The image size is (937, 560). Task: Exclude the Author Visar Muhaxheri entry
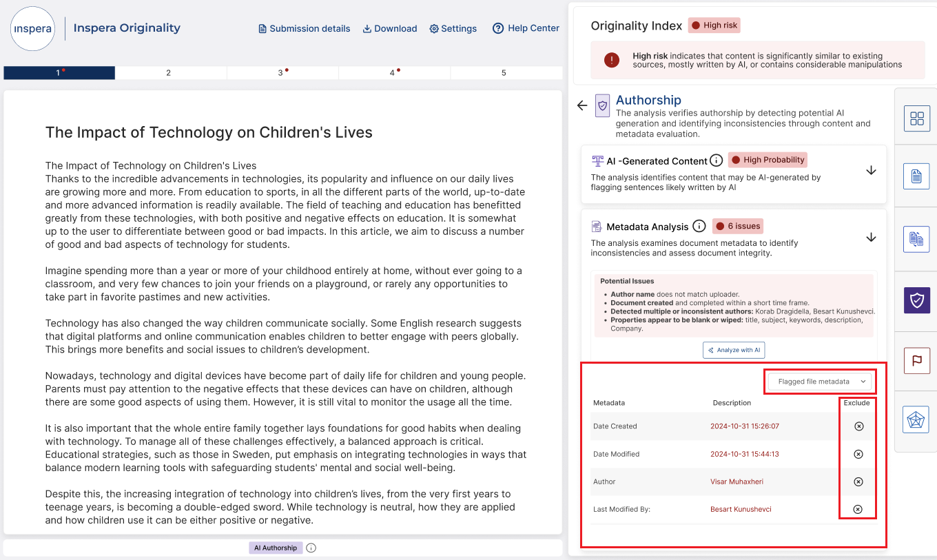pyautogui.click(x=858, y=481)
